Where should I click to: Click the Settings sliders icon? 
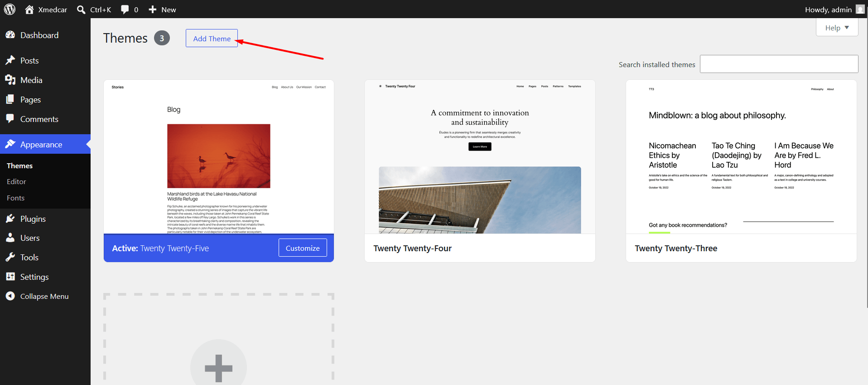pyautogui.click(x=10, y=277)
